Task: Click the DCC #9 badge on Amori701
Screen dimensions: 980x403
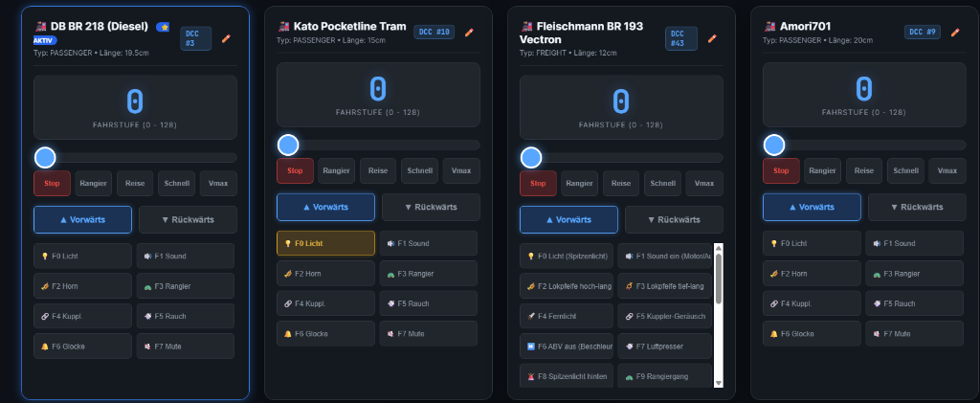Action: pyautogui.click(x=922, y=32)
